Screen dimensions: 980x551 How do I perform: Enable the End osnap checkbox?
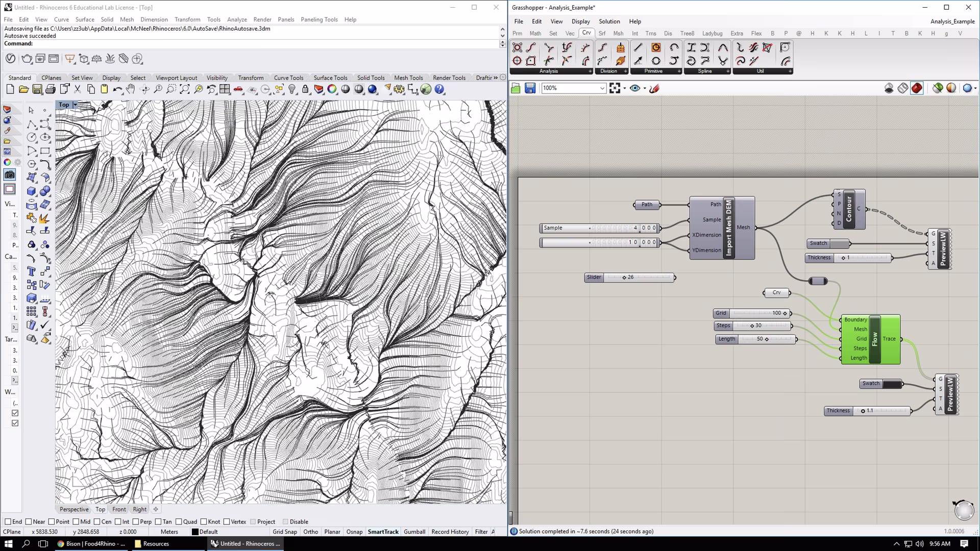pos(8,521)
